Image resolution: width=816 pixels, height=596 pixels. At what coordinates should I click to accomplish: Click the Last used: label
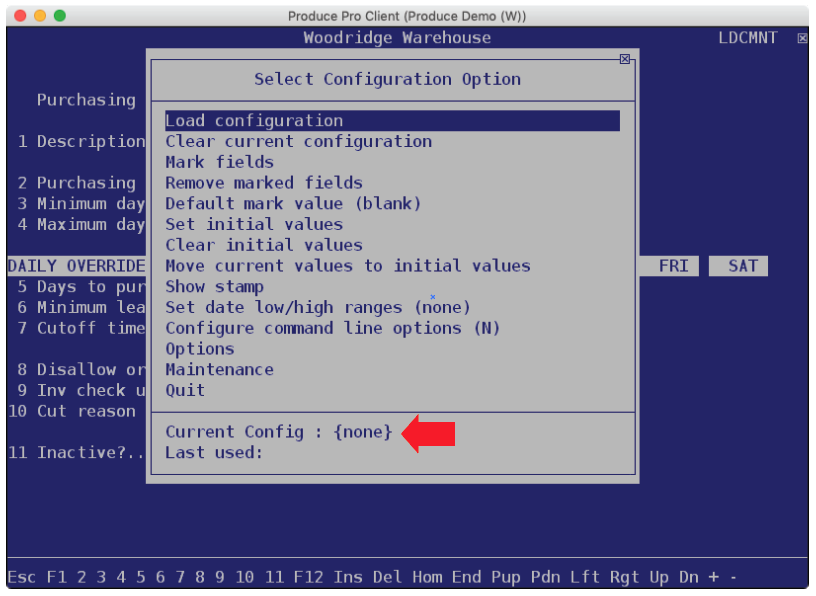pos(214,453)
